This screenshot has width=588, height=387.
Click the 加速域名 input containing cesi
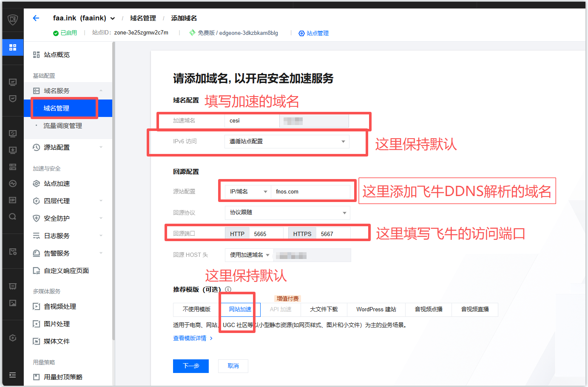click(x=252, y=121)
